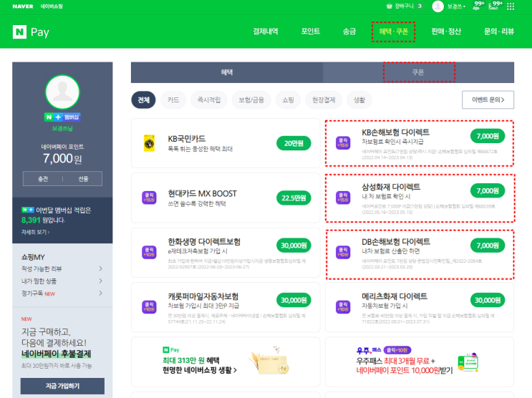Open 판매·정산 in the main navigation
The height and width of the screenshot is (398, 532).
click(446, 31)
